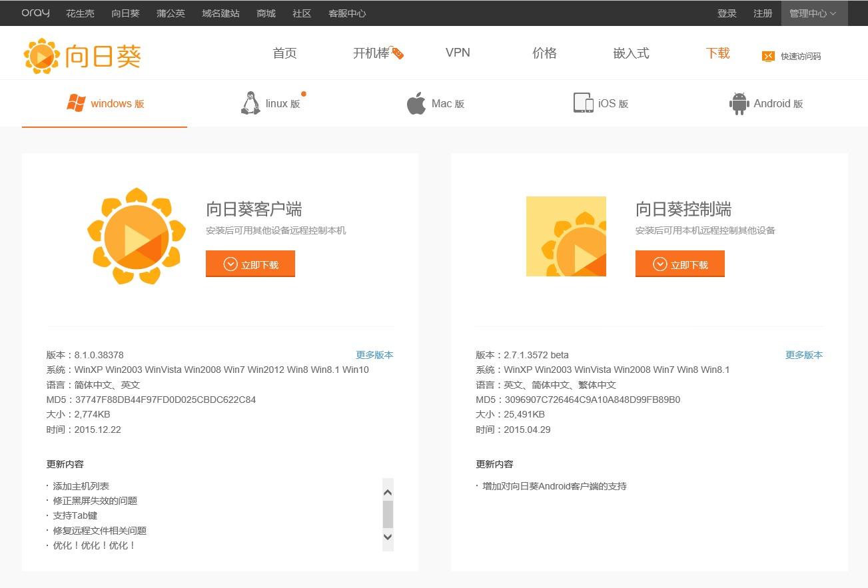Viewport: 868px width, 588px height.
Task: Click the Android robot icon
Action: point(739,103)
